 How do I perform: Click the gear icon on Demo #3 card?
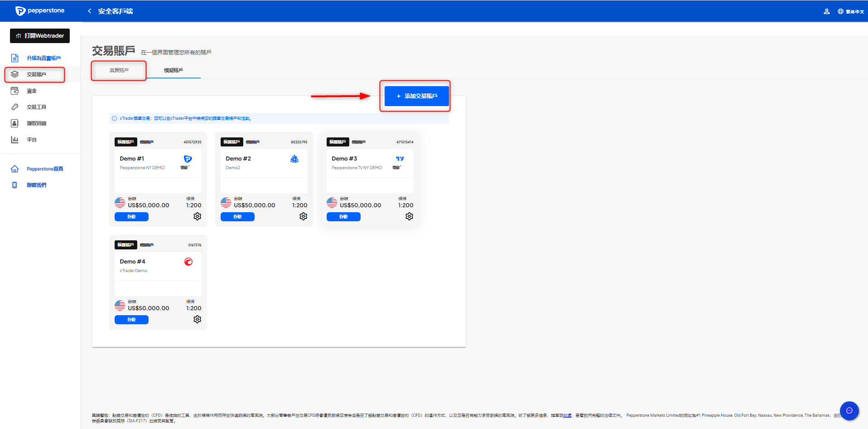(409, 217)
